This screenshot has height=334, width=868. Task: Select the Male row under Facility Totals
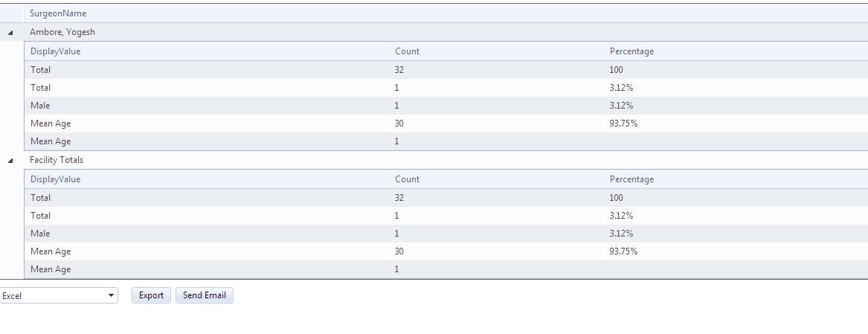[41, 234]
